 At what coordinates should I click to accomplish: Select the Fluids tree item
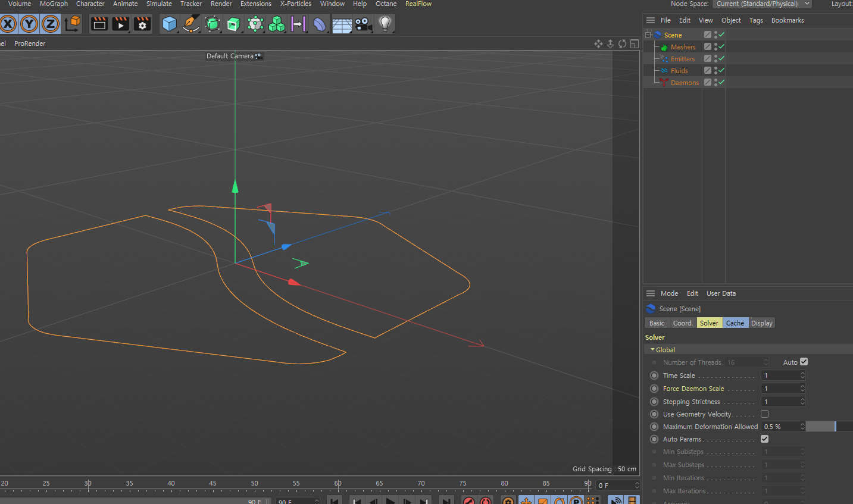coord(679,71)
